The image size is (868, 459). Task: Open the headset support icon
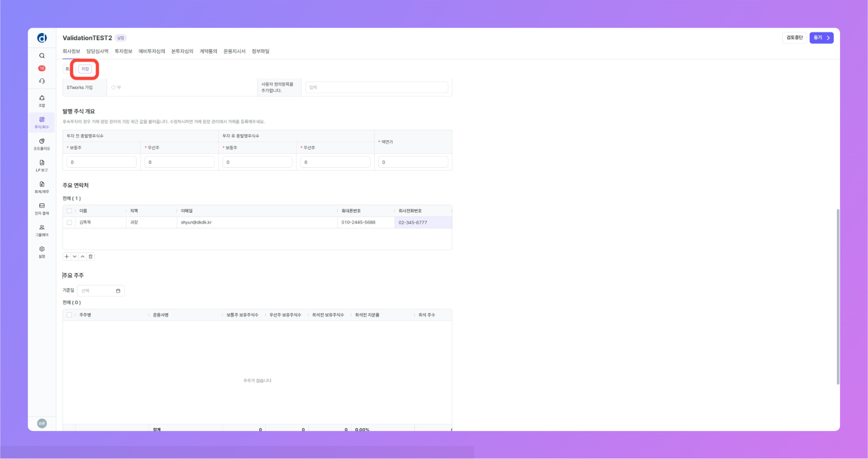point(42,81)
